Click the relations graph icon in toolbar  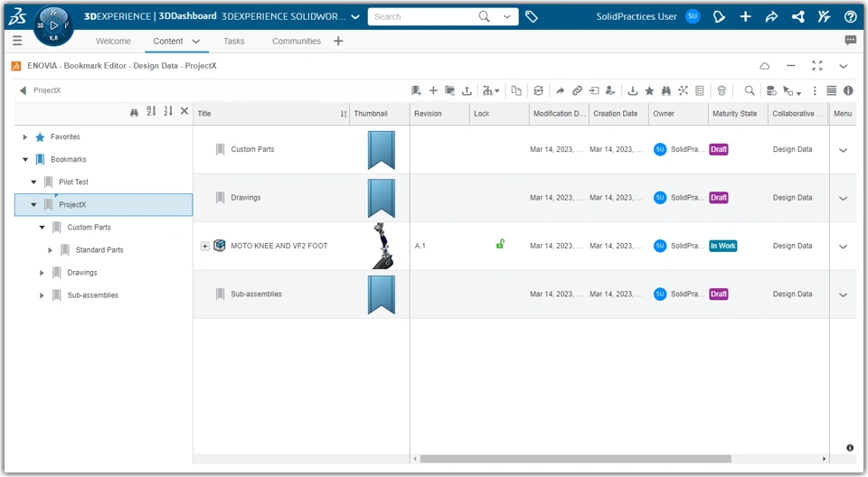click(x=684, y=90)
